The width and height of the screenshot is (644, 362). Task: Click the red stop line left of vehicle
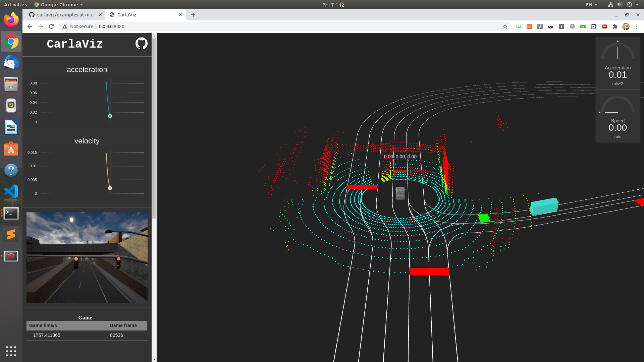362,187
